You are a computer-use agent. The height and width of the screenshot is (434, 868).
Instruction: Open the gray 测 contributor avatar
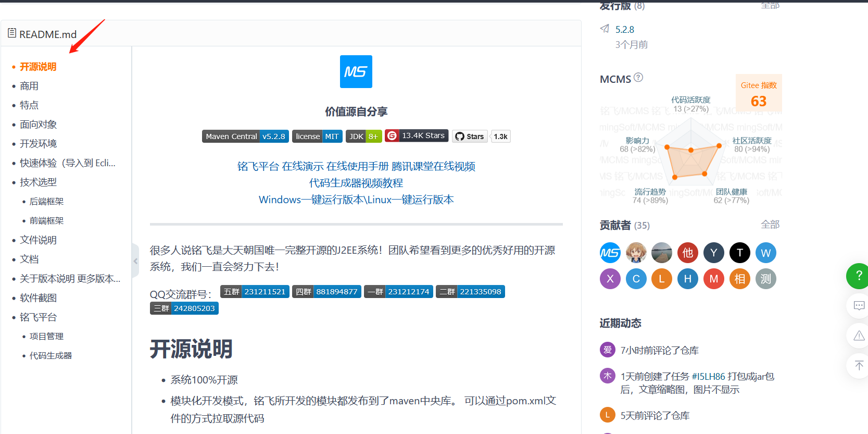point(766,279)
